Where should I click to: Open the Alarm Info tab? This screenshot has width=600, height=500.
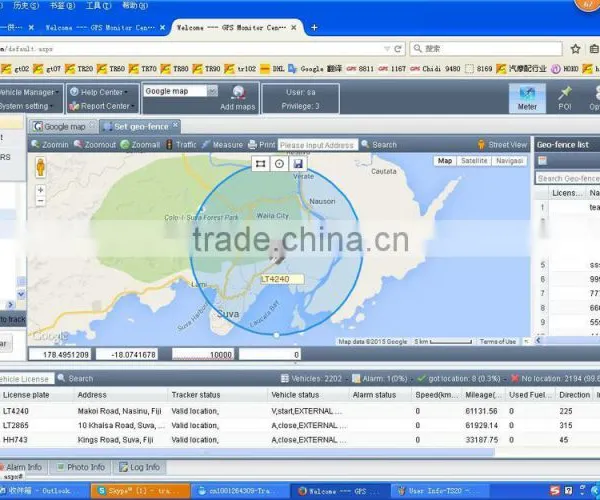pos(22,467)
